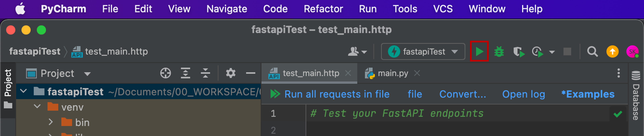Open the View menu
The width and height of the screenshot is (644, 136).
pyautogui.click(x=179, y=9)
